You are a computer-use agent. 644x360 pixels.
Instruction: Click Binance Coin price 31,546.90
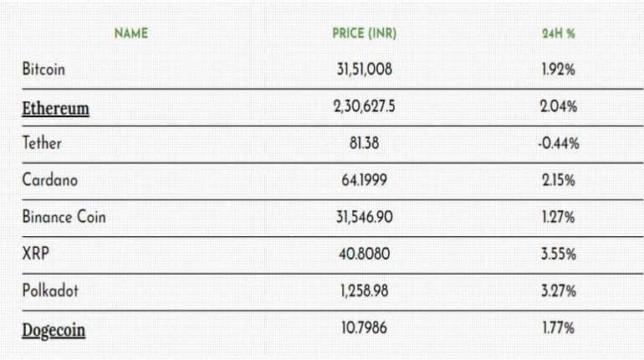pyautogui.click(x=364, y=217)
